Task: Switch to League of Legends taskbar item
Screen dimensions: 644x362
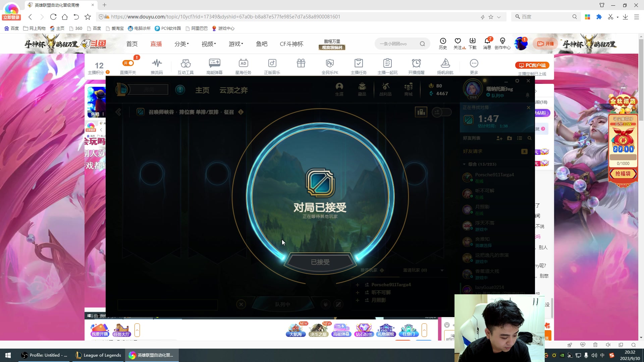Action: coord(99,355)
